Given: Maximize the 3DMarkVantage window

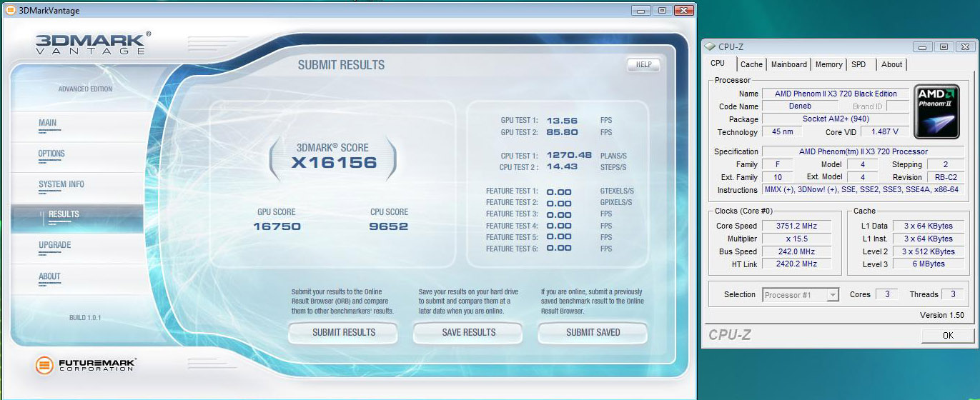Looking at the screenshot, I should click(x=663, y=10).
